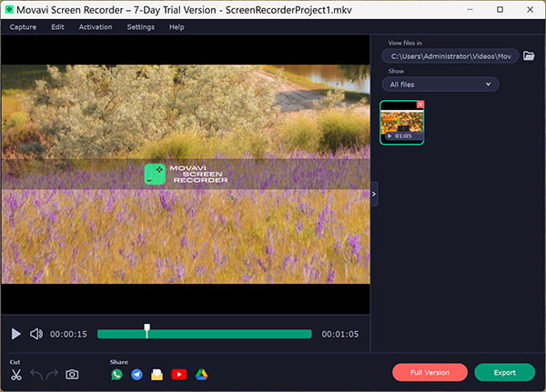Open the Settings menu
This screenshot has width=546, height=392.
141,26
